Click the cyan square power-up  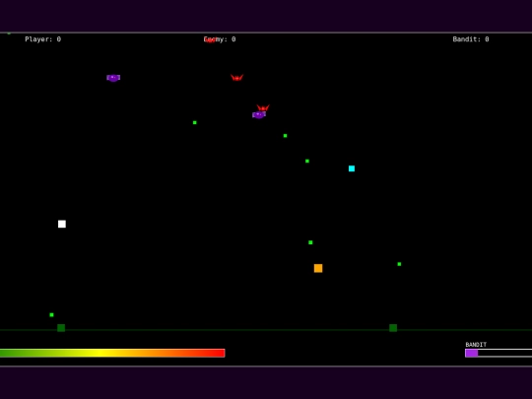[x=352, y=168]
